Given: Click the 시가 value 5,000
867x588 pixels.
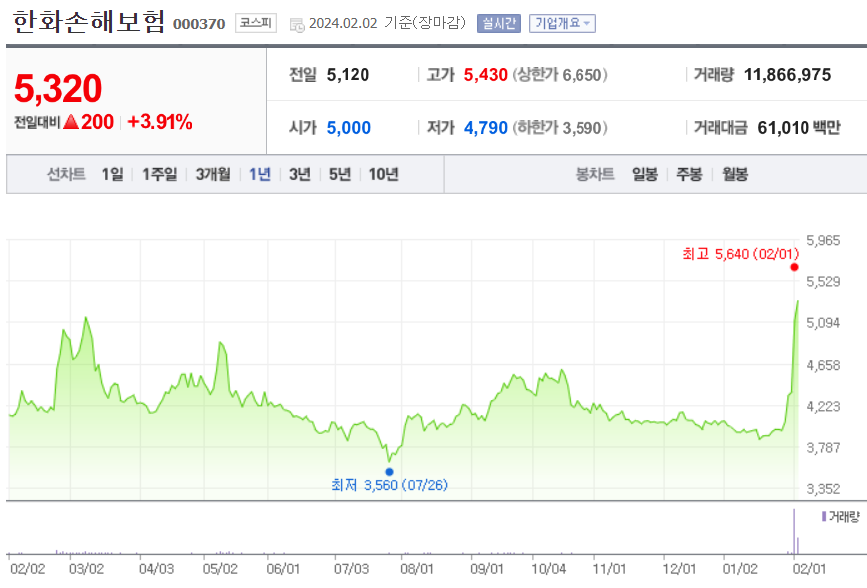Looking at the screenshot, I should [348, 128].
